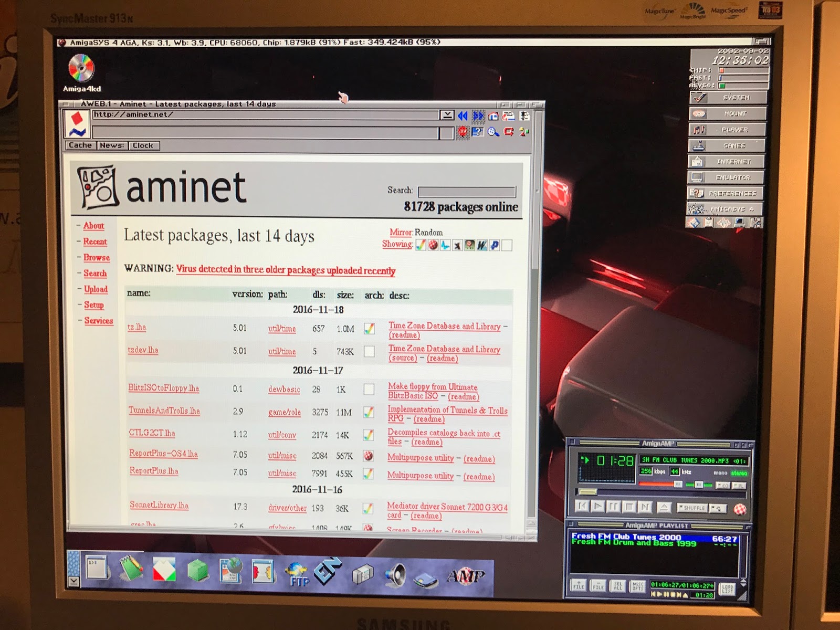Toggle the repeat button in AmigaAMP
840x630 pixels.
pos(717,508)
